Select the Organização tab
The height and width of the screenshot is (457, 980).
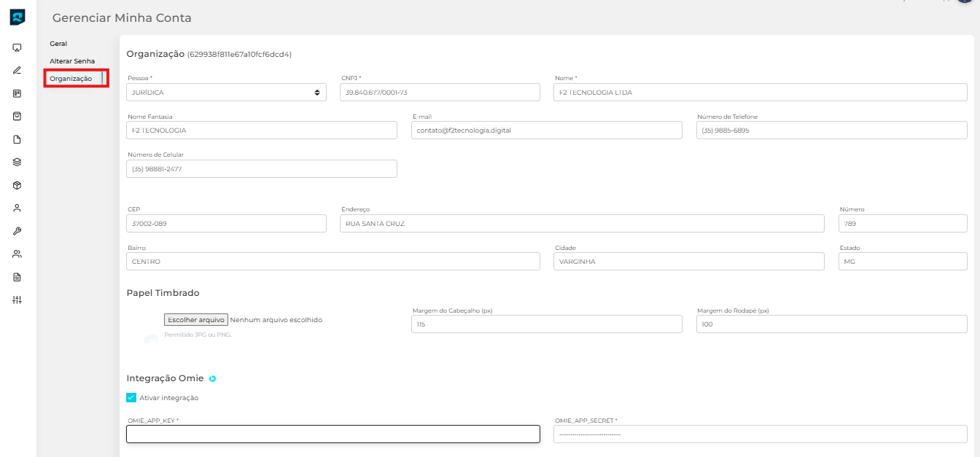coord(71,78)
